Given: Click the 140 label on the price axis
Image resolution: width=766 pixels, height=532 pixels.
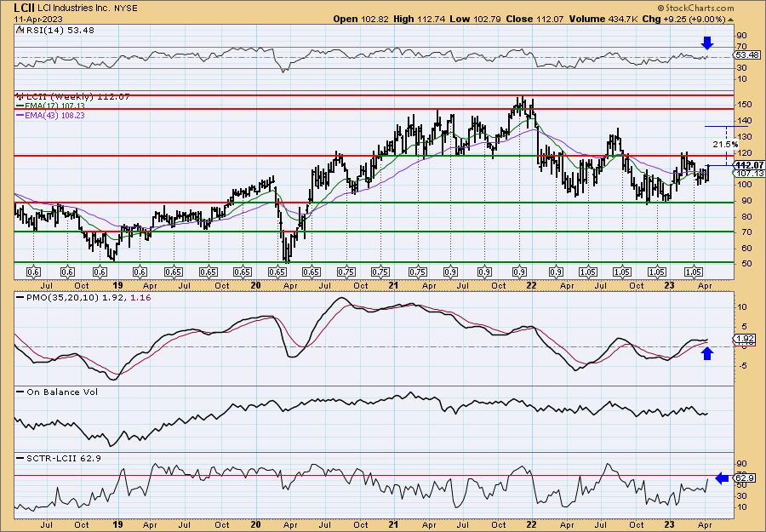Looking at the screenshot, I should pyautogui.click(x=744, y=121).
